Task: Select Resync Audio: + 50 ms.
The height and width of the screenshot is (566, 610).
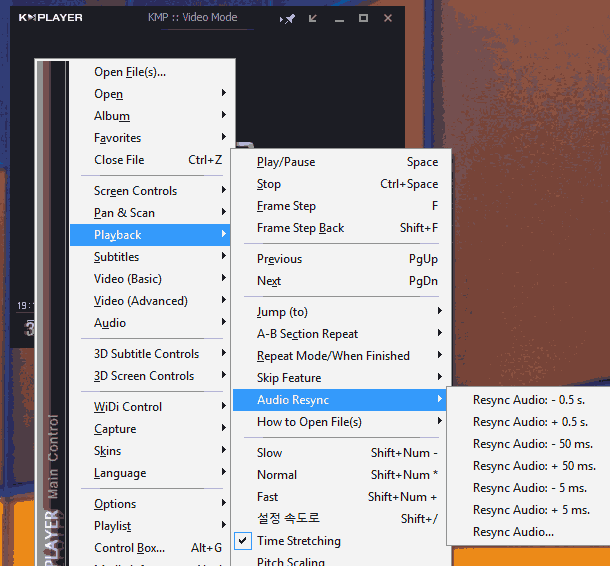Action: pos(529,466)
